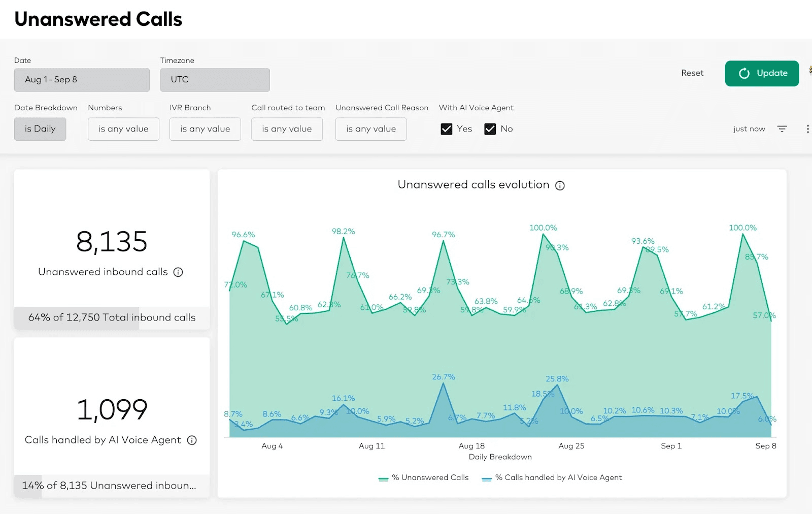Screen dimensions: 812x514
Task: Click the refresh icon inside Update button
Action: pyautogui.click(x=744, y=73)
